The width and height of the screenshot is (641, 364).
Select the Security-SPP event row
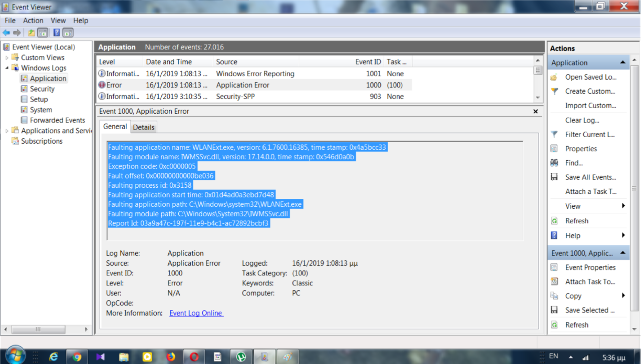[254, 97]
